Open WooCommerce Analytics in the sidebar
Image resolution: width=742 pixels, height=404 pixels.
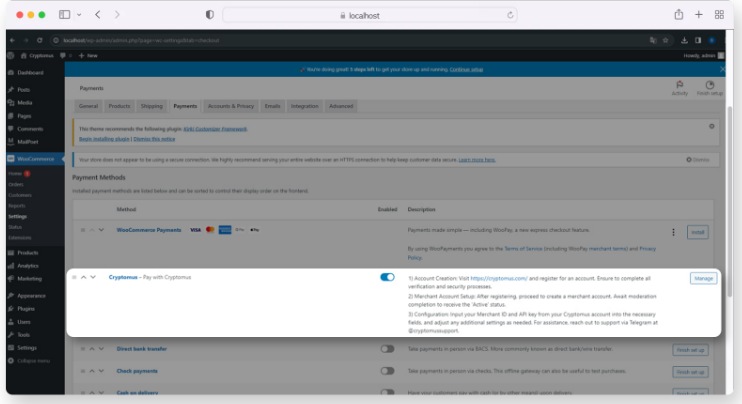point(28,265)
